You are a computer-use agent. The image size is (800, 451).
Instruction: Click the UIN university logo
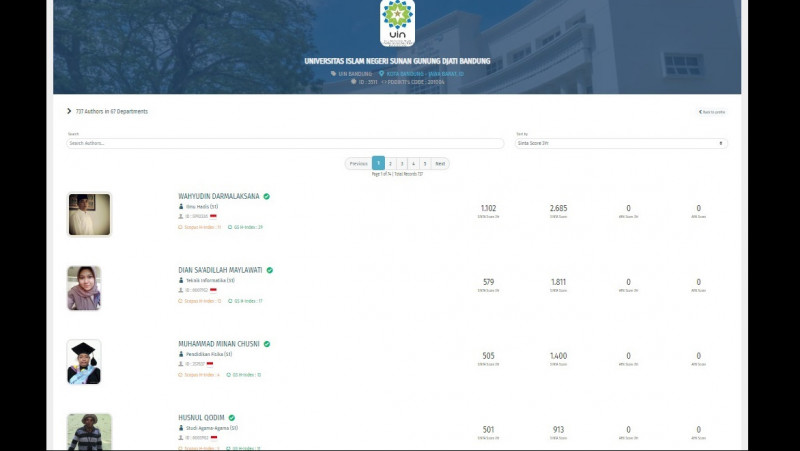coord(397,22)
